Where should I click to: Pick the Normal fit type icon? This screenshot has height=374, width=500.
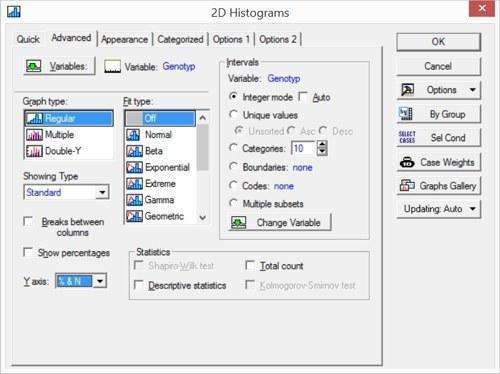pyautogui.click(x=134, y=135)
